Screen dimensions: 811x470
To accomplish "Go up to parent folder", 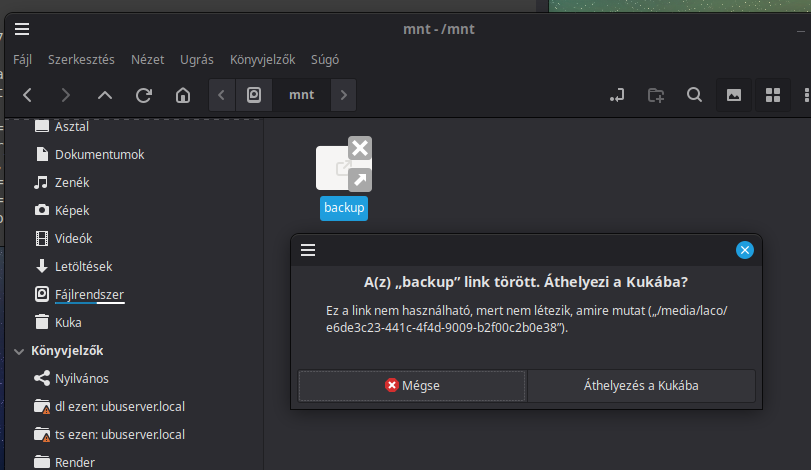I will pos(105,95).
